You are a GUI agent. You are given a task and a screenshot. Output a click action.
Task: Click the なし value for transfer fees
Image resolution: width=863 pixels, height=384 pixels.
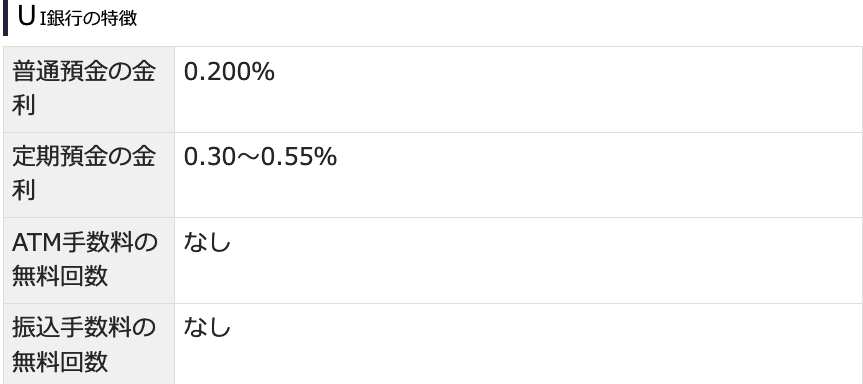pos(207,328)
